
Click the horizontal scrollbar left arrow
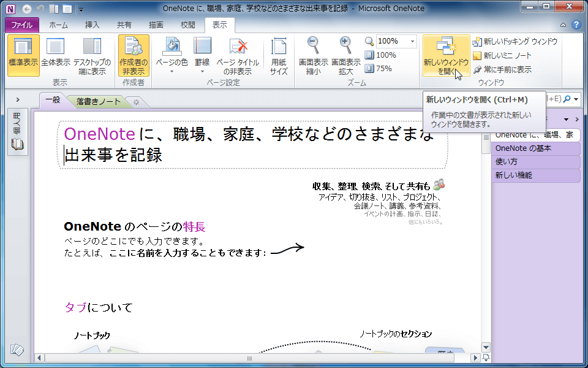39,358
